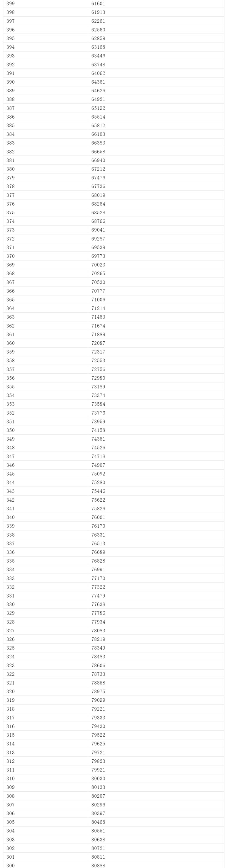Select the row score 370

(x=11, y=256)
